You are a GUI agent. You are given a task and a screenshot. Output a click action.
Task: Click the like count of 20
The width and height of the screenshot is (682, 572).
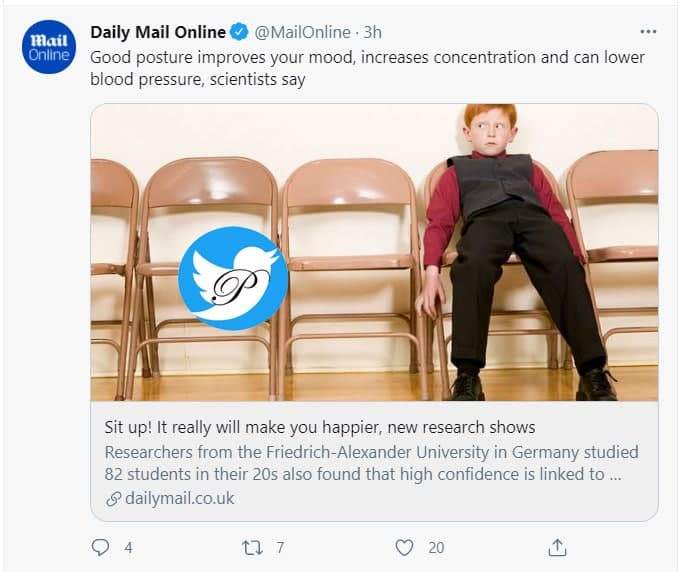point(435,548)
